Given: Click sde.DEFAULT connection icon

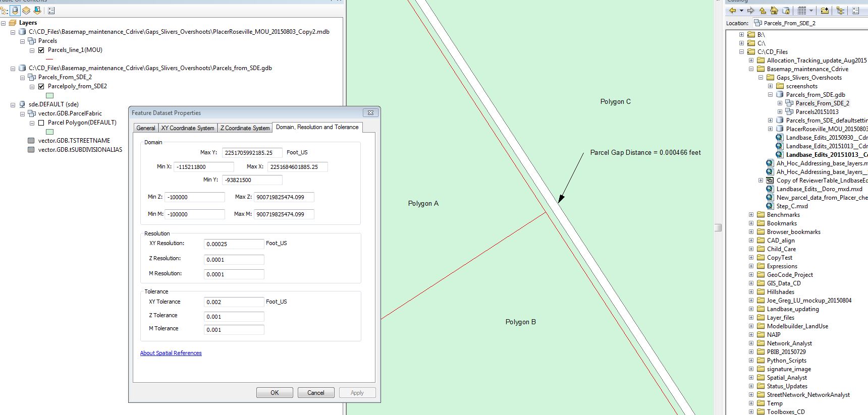Looking at the screenshot, I should (22, 104).
